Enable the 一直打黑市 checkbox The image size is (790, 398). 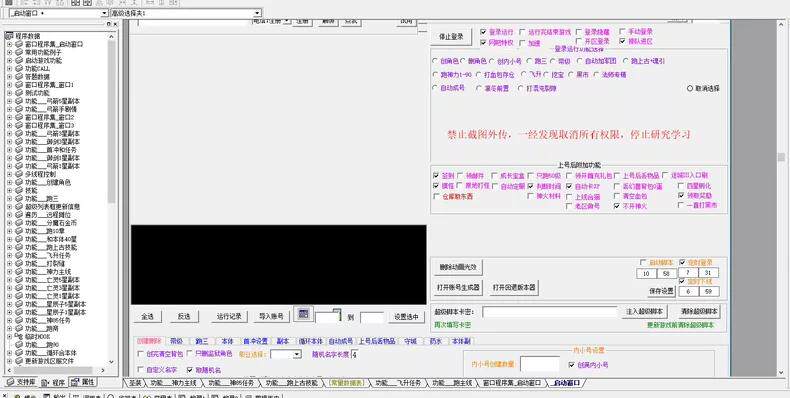(x=682, y=205)
